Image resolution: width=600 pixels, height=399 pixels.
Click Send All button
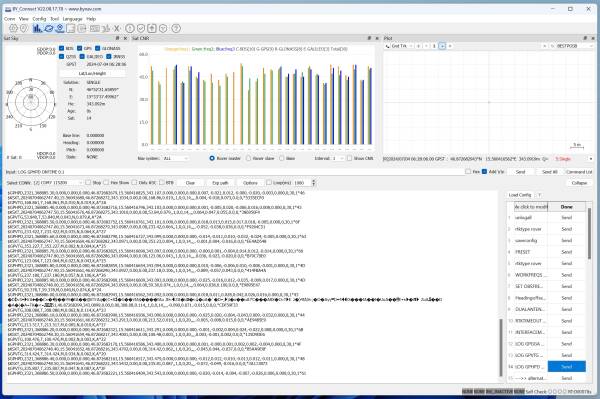[549, 172]
